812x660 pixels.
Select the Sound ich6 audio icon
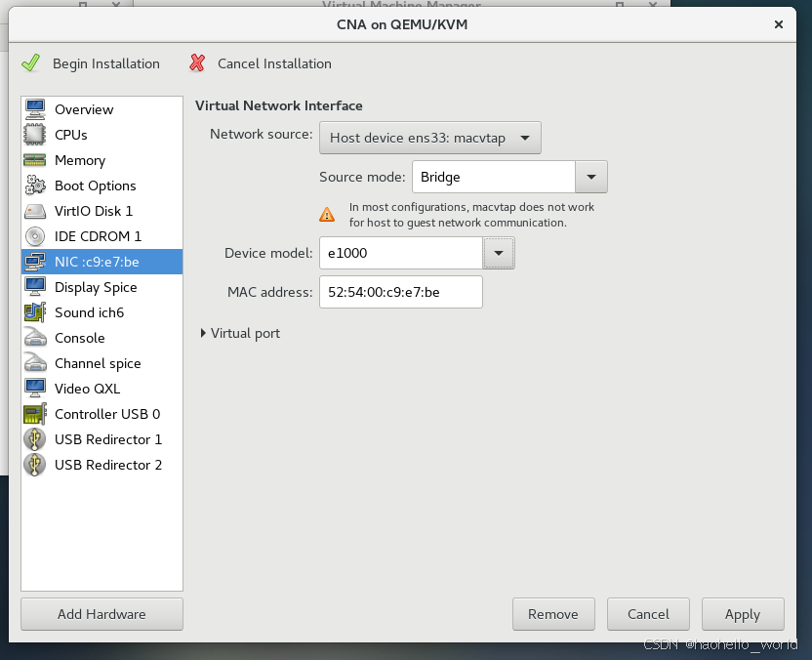pos(35,312)
